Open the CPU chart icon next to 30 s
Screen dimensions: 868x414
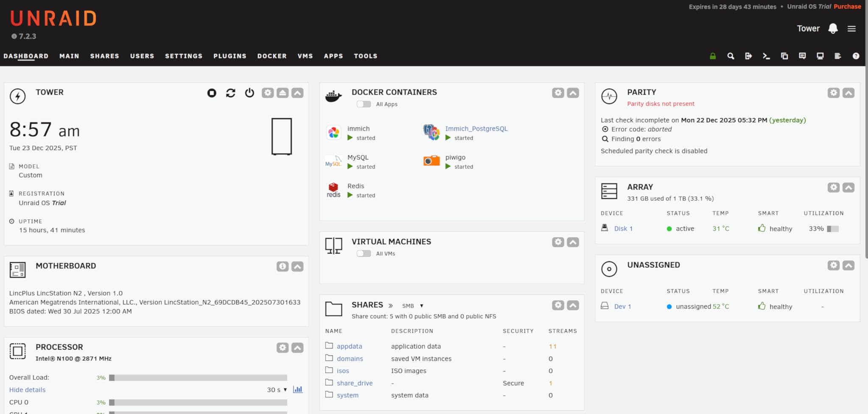298,389
